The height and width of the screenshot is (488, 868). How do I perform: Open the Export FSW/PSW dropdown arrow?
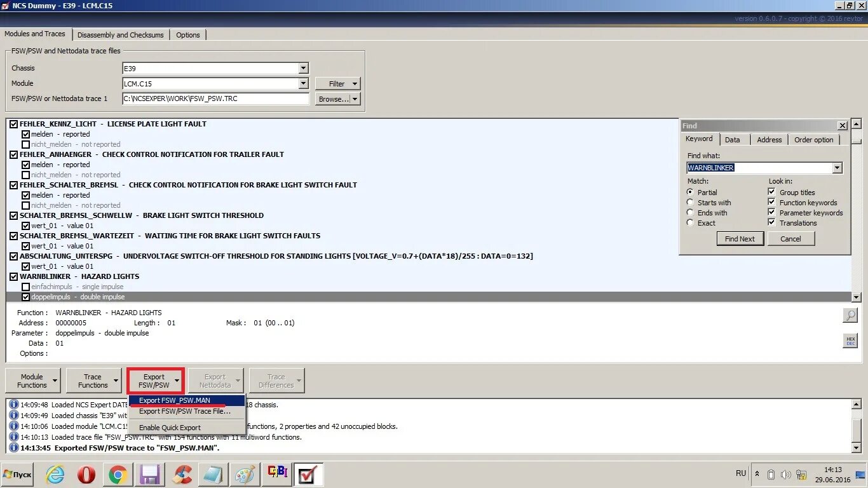coord(177,381)
